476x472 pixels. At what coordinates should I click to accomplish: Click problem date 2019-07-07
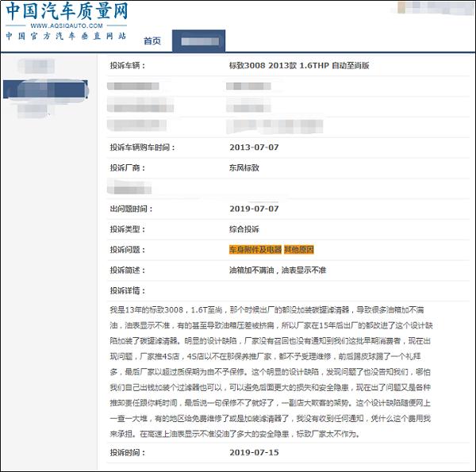(x=254, y=209)
